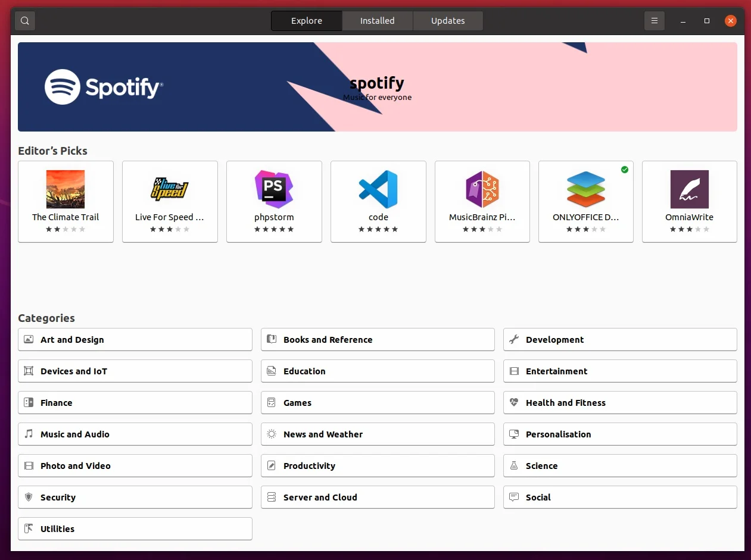The height and width of the screenshot is (560, 751).
Task: Click the Science flask icon
Action: pos(514,465)
